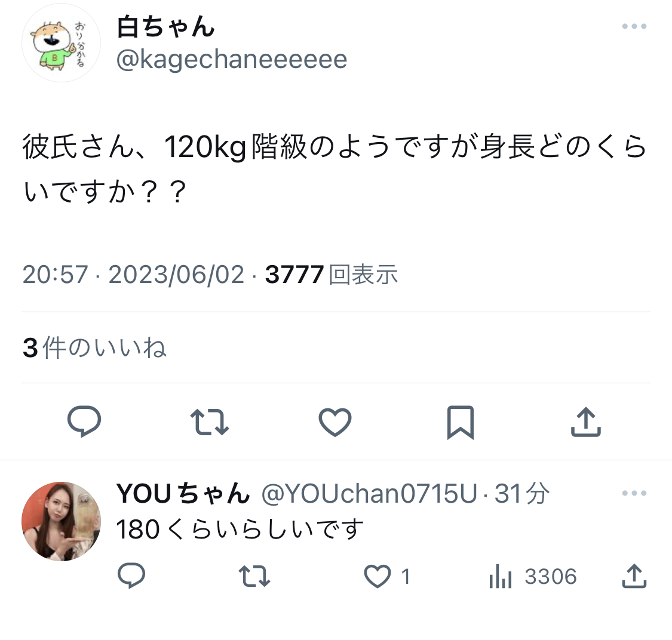Retweet the main tweet
Viewport: 672px width, 640px height.
point(210,422)
